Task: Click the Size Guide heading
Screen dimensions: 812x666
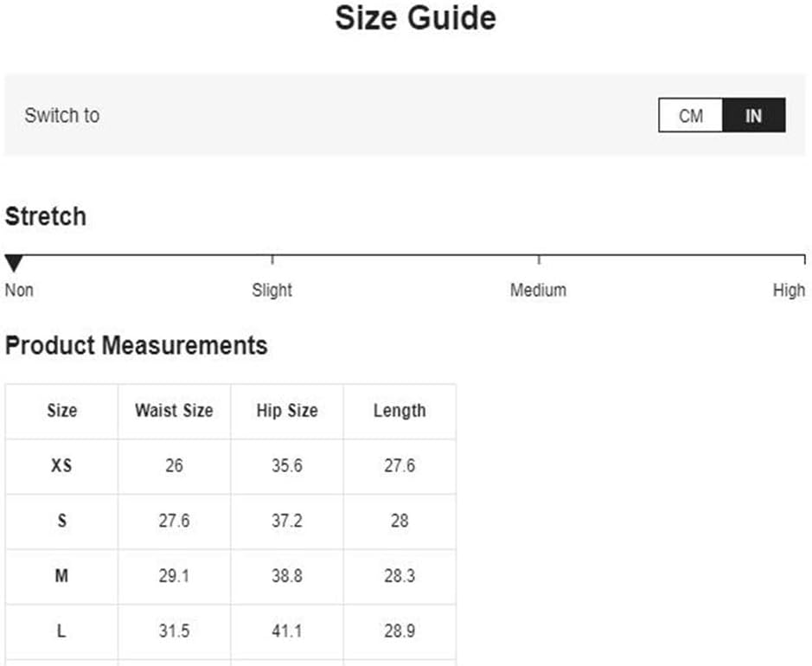Action: pos(415,18)
